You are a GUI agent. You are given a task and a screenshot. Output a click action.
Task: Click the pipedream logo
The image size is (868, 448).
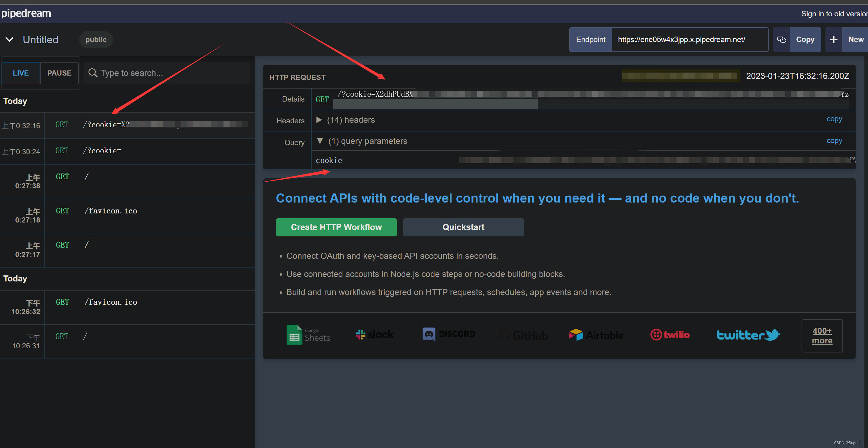coord(26,14)
